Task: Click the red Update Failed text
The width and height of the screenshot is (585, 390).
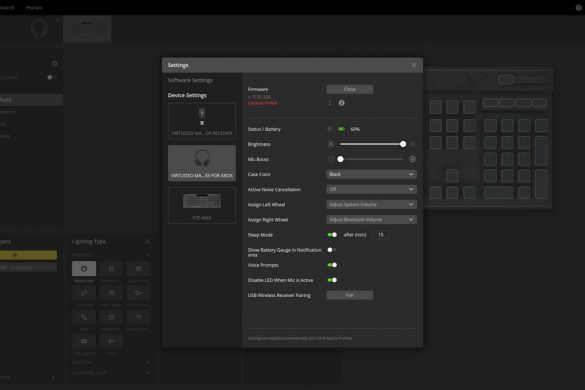Action: [262, 103]
